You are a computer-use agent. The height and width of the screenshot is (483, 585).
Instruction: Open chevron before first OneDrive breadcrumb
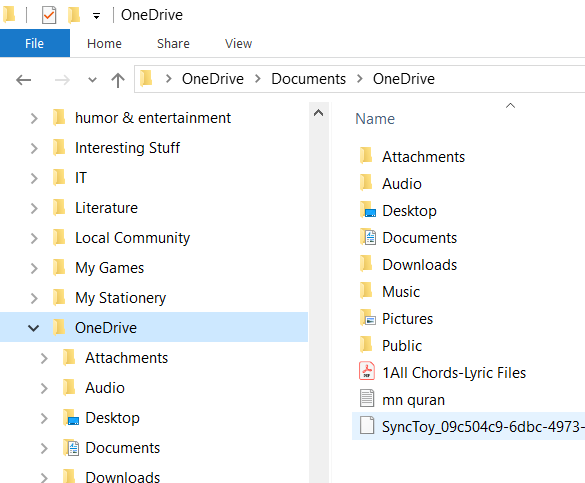click(169, 79)
